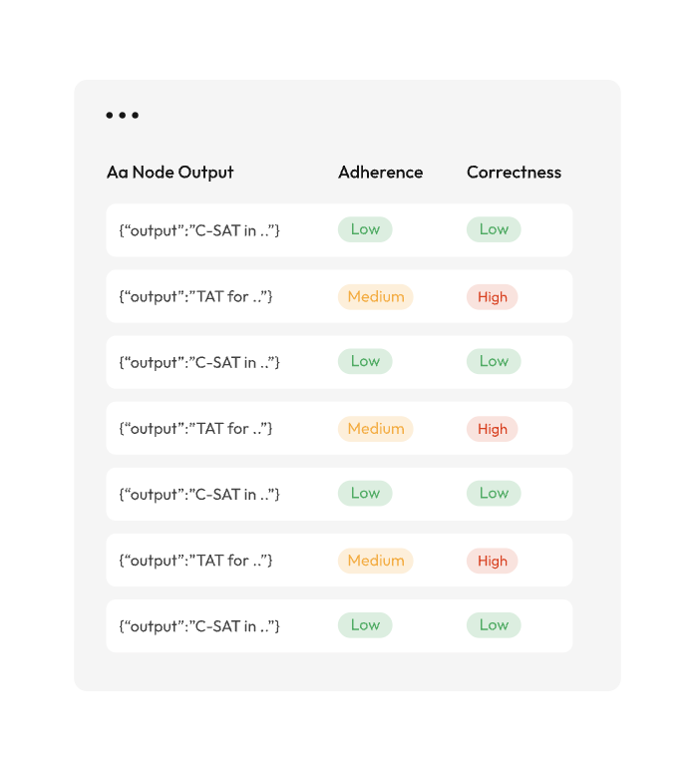Open the third row's C-SAT output text
Screen dimensions: 700x770
click(x=199, y=362)
